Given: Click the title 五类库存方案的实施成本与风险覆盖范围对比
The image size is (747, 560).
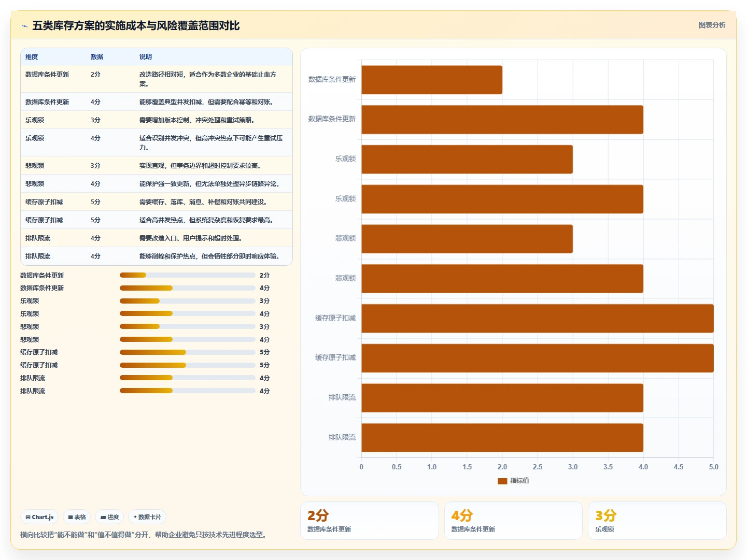Looking at the screenshot, I should click(x=136, y=26).
